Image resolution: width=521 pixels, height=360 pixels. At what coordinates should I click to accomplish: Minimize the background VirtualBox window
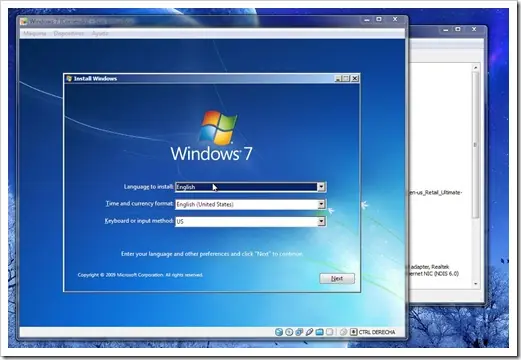coord(446,29)
